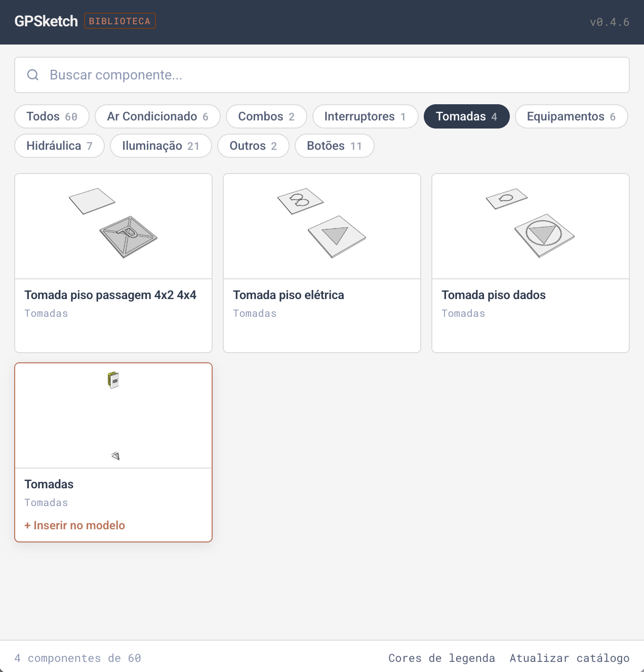Open thumbnail of Tomada piso passagem 4x2 4x4
The width and height of the screenshot is (644, 672).
click(x=113, y=226)
